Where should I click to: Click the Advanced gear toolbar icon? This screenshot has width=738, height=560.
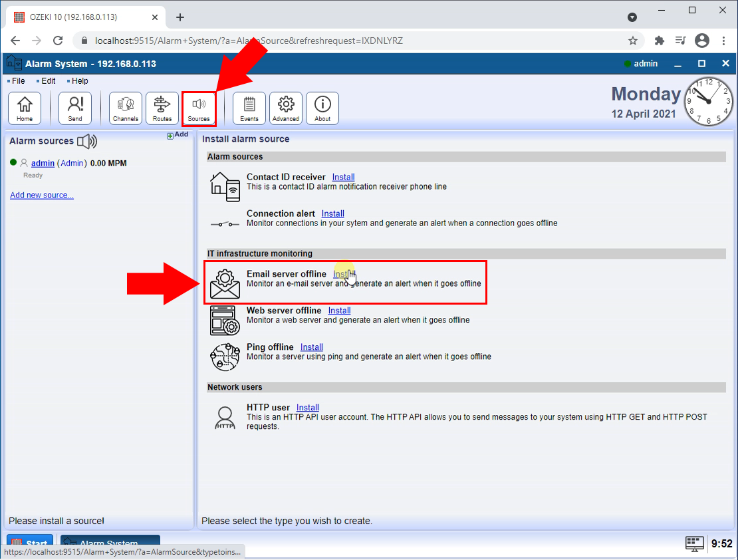[x=285, y=108]
